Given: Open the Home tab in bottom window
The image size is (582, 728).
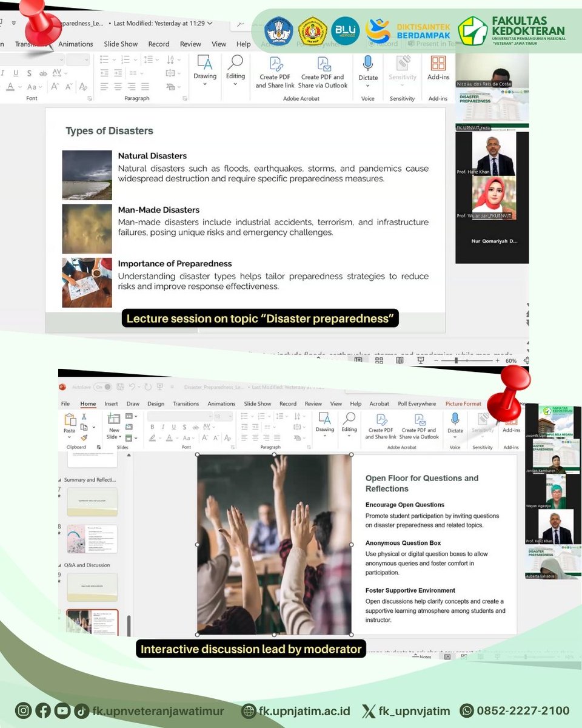Looking at the screenshot, I should 88,403.
